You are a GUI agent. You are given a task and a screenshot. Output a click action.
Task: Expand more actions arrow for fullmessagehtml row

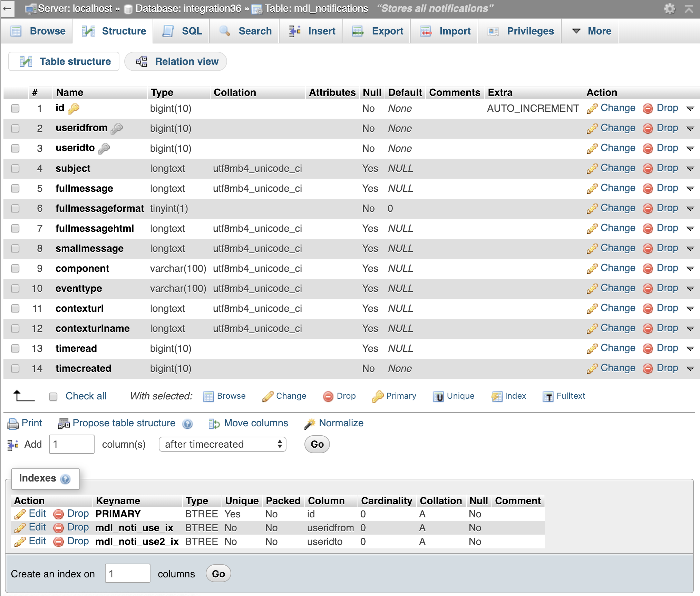(x=690, y=228)
